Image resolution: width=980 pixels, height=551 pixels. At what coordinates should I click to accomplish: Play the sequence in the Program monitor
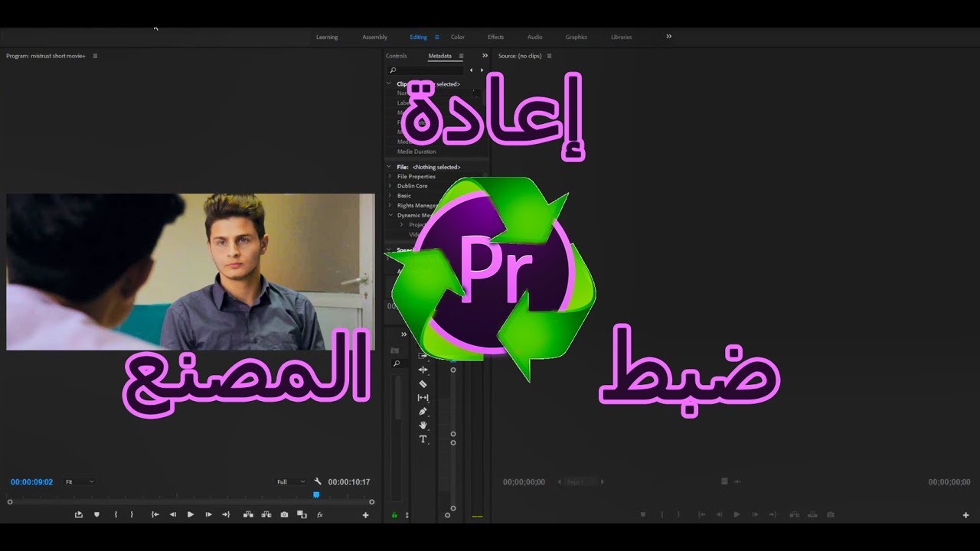coord(191,515)
